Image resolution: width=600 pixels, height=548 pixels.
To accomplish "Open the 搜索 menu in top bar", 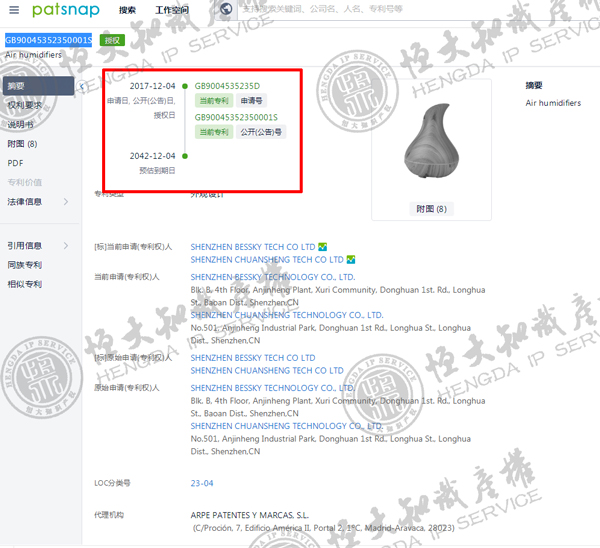I will [127, 10].
